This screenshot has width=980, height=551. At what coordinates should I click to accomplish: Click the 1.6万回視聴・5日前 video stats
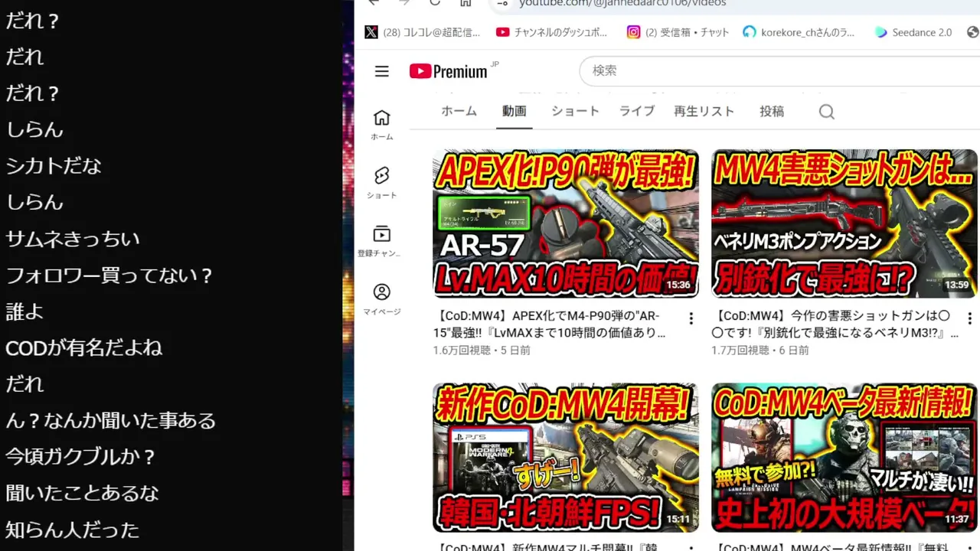tap(482, 350)
